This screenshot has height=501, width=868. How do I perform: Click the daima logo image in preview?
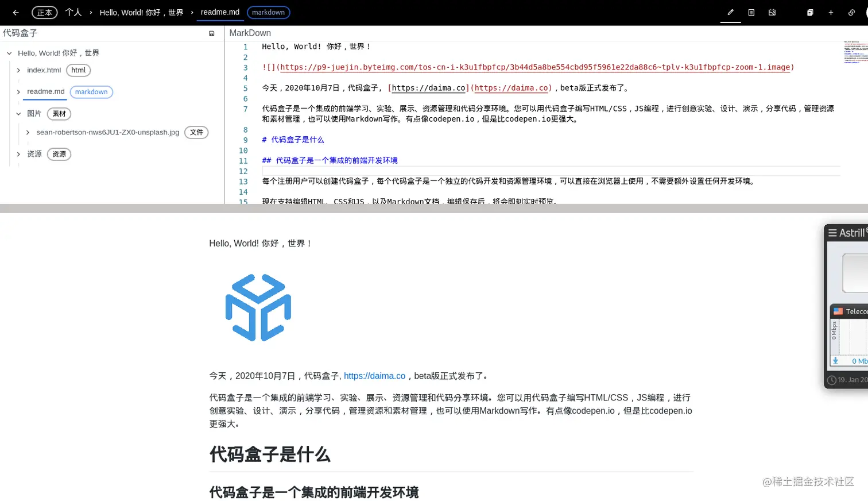[x=258, y=307]
